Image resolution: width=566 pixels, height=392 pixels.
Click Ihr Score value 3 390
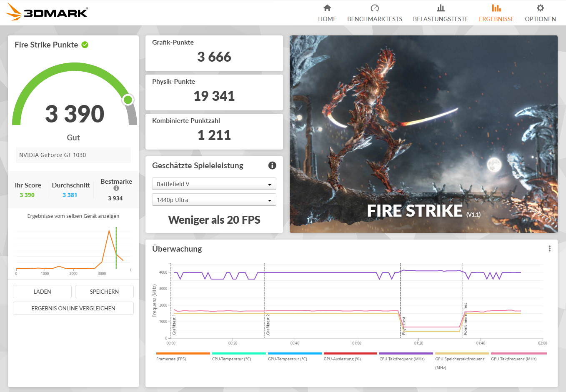[x=27, y=195]
